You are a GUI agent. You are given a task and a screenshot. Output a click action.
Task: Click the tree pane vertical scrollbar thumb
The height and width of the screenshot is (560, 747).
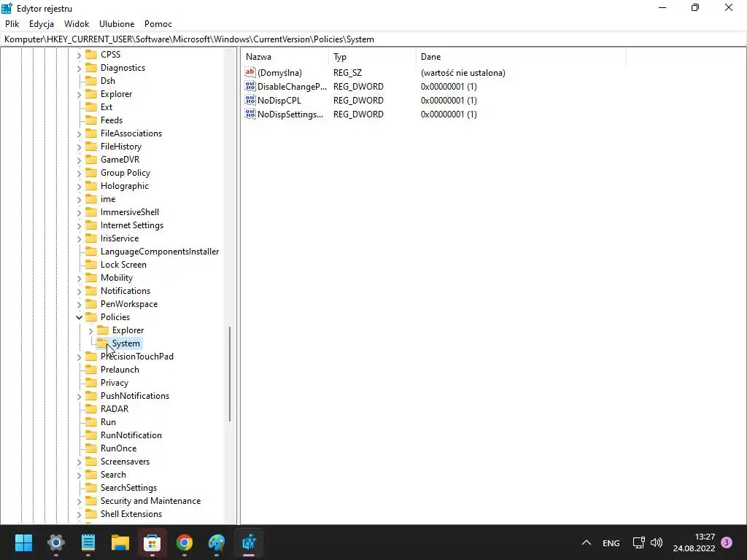230,374
